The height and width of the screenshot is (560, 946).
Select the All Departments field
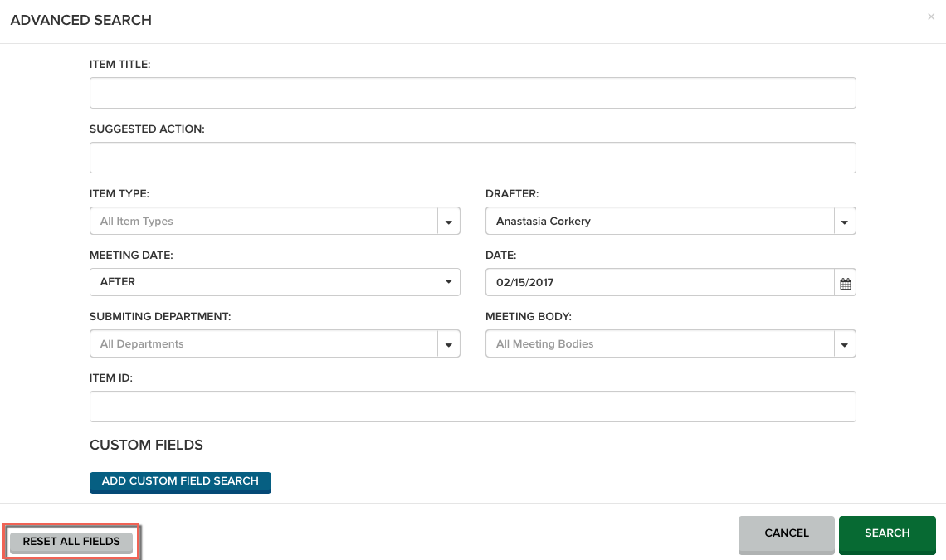pyautogui.click(x=263, y=343)
